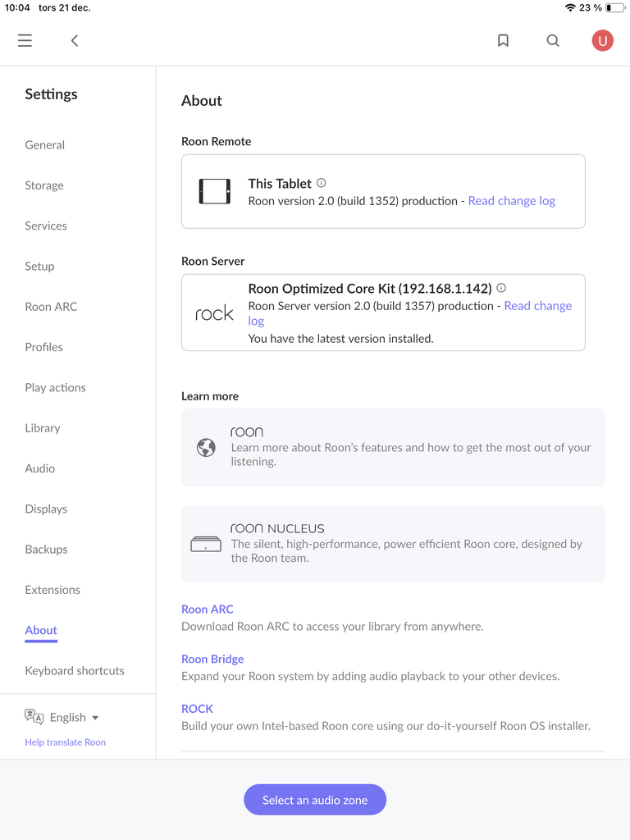Tap the Settings sidebar heading
The width and height of the screenshot is (630, 840).
51,94
